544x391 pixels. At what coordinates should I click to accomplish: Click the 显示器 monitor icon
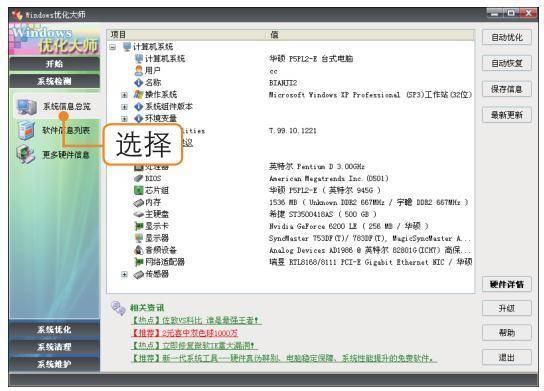(x=139, y=238)
